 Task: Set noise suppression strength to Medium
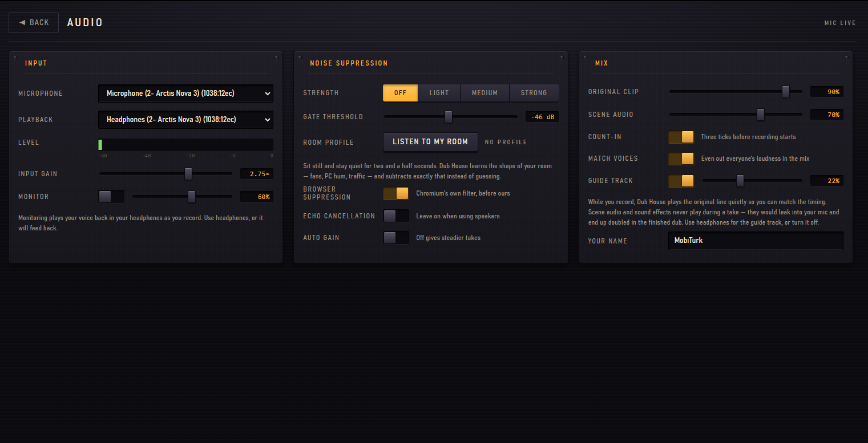pos(485,93)
